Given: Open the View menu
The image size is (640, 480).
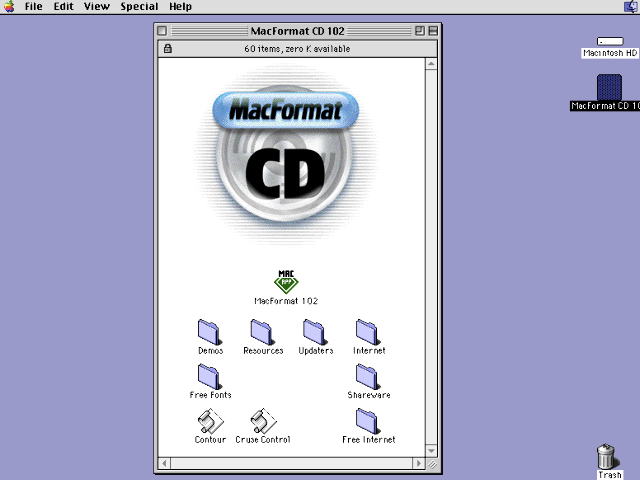Looking at the screenshot, I should tap(97, 7).
